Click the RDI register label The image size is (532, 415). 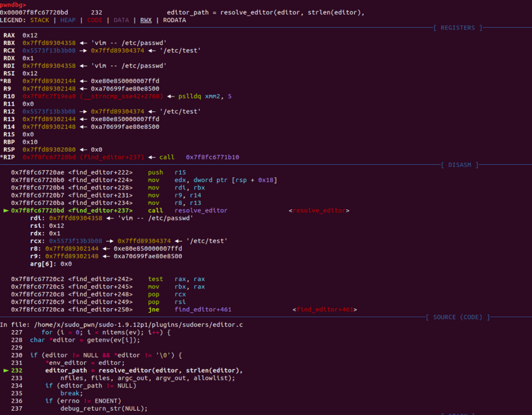(9, 66)
